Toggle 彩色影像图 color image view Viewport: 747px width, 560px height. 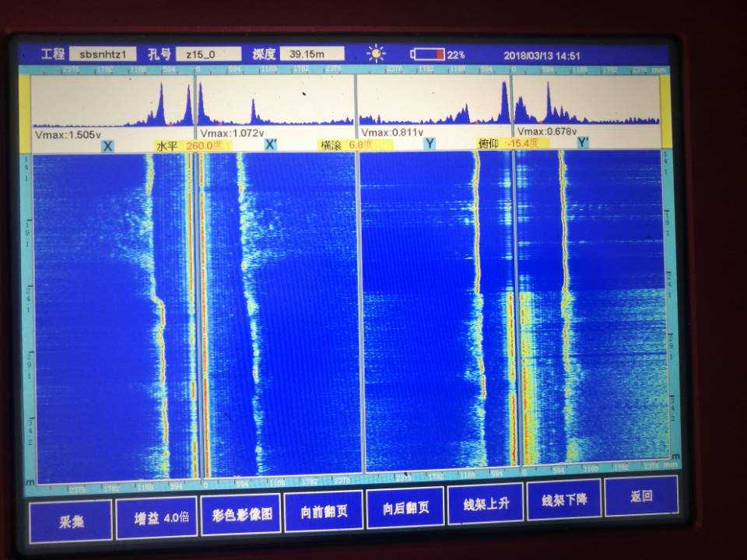click(x=240, y=514)
